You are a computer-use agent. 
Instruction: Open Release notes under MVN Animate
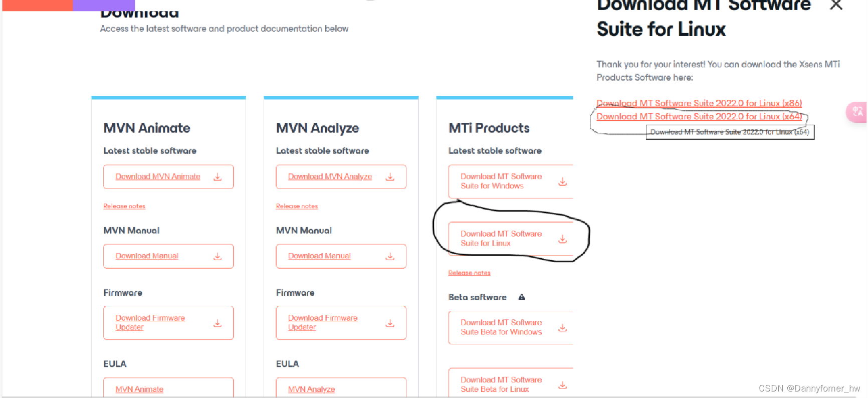pos(124,206)
